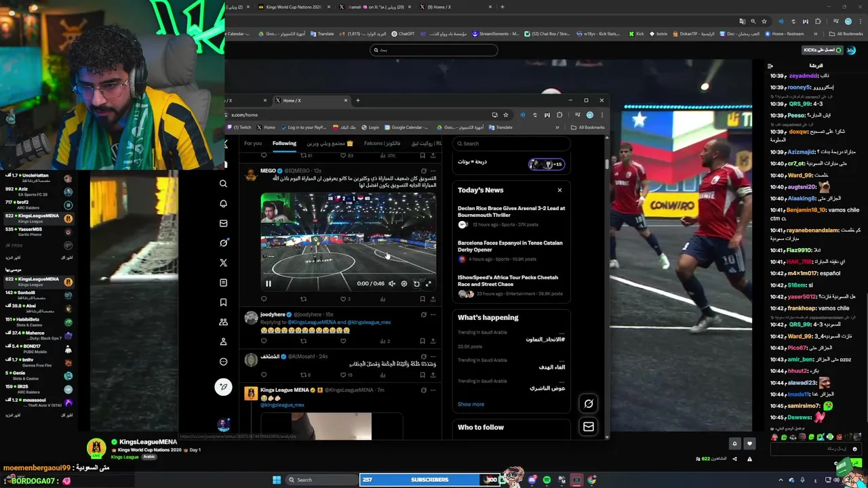The image size is (868, 488).
Task: Open Grok icon in X sidebar
Action: (223, 243)
